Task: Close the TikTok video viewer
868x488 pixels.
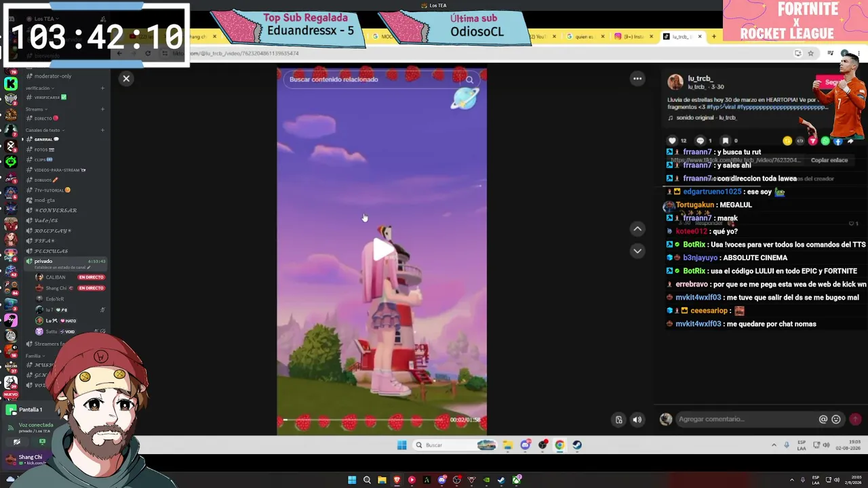Action: [126, 79]
